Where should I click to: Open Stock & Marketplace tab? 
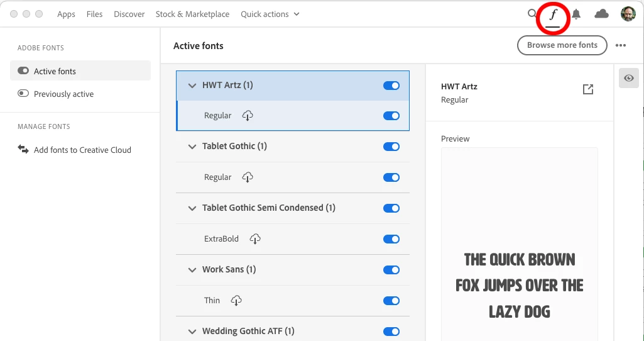click(x=193, y=14)
